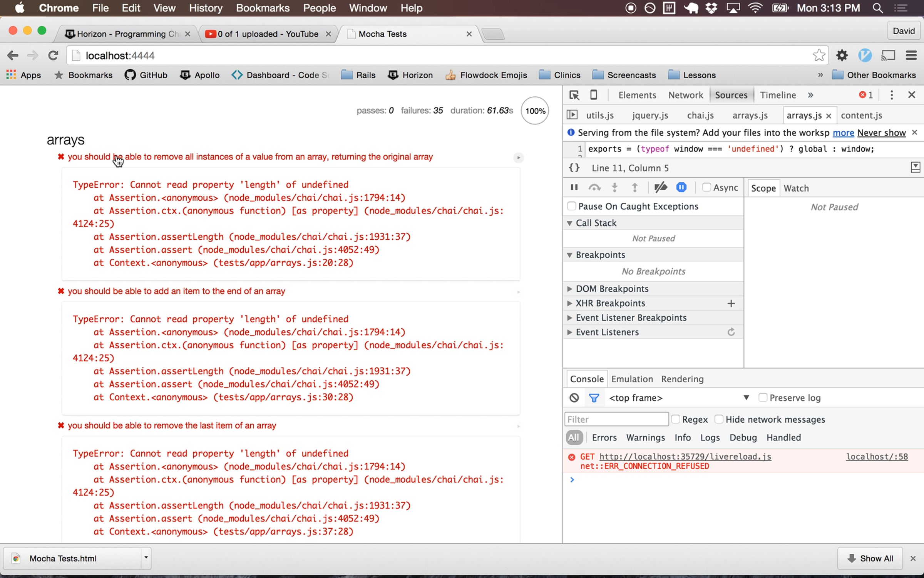Click the deactivate breakpoints icon
924x578 pixels.
click(x=661, y=187)
